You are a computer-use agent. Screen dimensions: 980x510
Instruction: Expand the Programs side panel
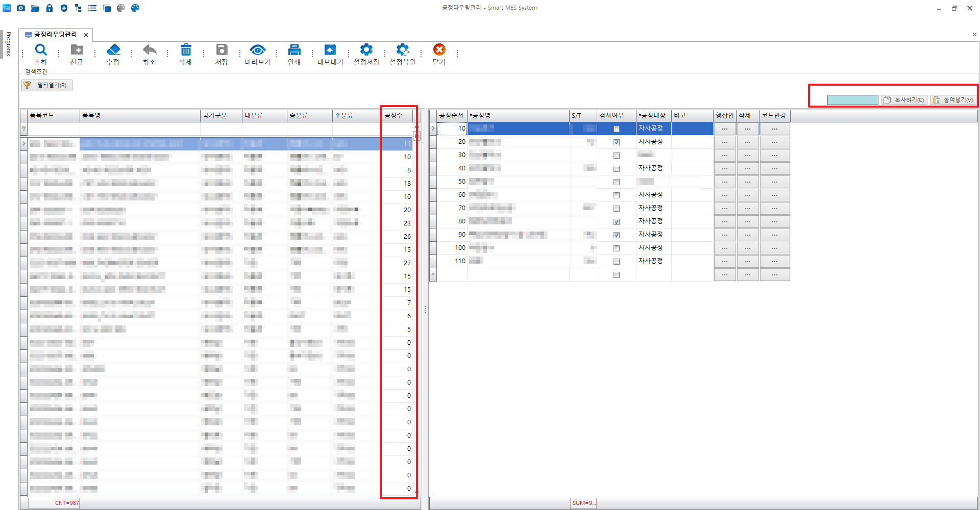coord(8,43)
